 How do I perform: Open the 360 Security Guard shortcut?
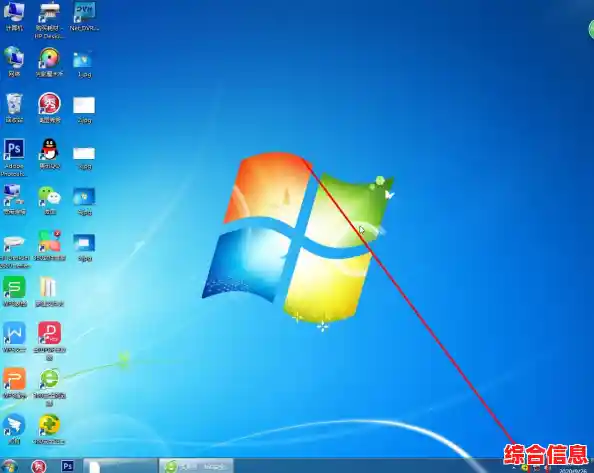(x=49, y=429)
